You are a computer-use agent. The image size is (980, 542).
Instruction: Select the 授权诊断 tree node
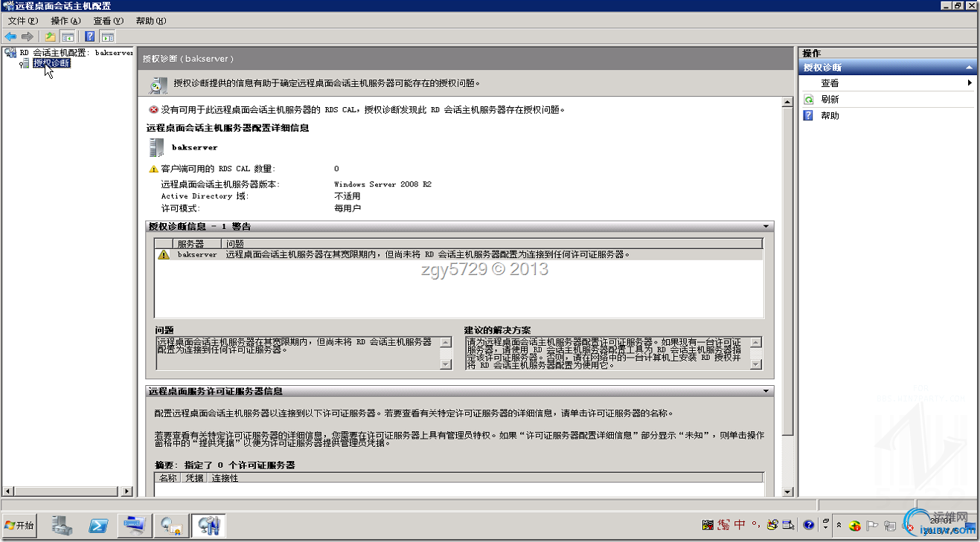coord(51,63)
